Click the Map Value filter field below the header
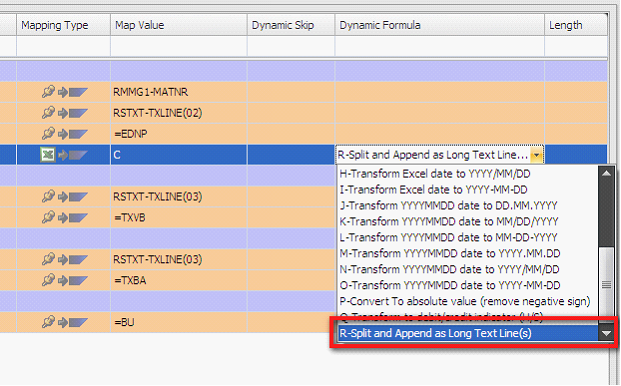621x386 pixels. click(x=179, y=46)
